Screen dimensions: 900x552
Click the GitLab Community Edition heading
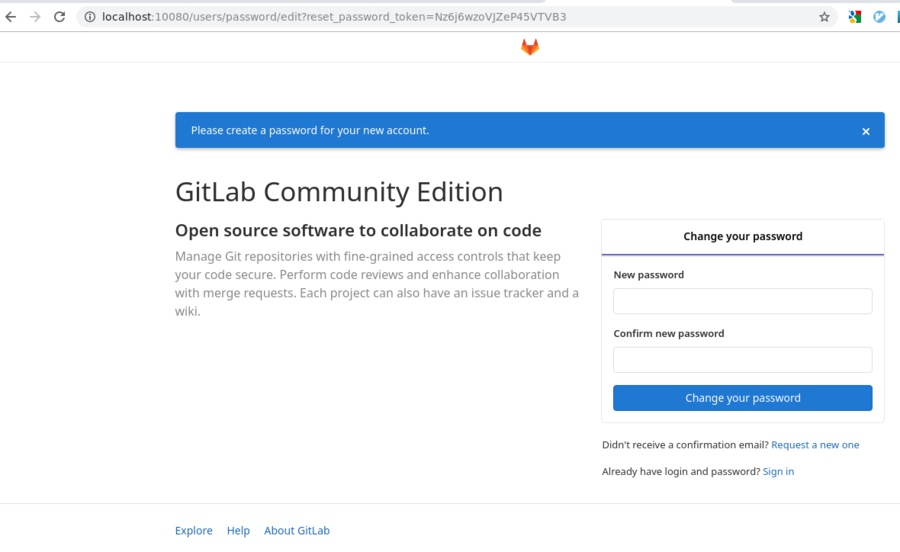coord(339,192)
